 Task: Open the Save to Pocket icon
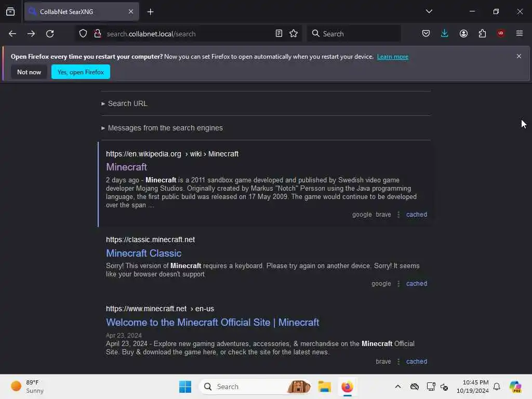point(426,33)
